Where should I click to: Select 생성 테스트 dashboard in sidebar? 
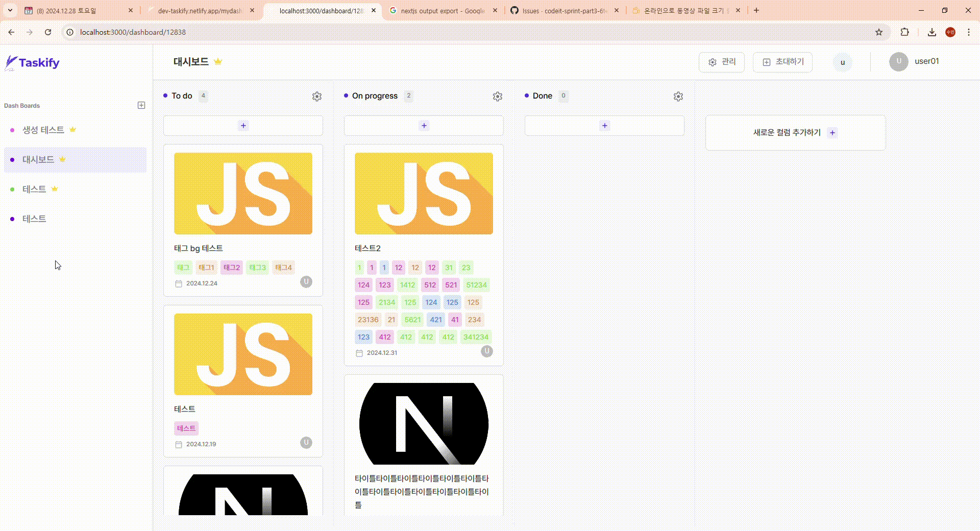pyautogui.click(x=75, y=130)
